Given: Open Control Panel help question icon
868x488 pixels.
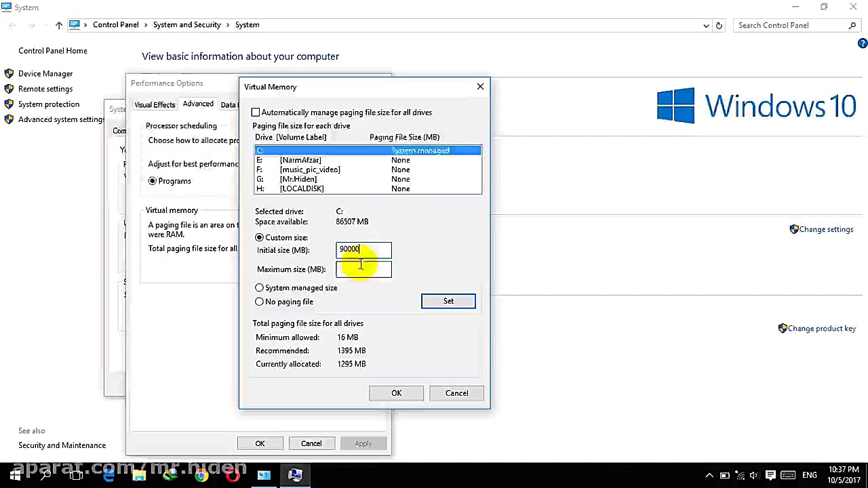Looking at the screenshot, I should (862, 43).
